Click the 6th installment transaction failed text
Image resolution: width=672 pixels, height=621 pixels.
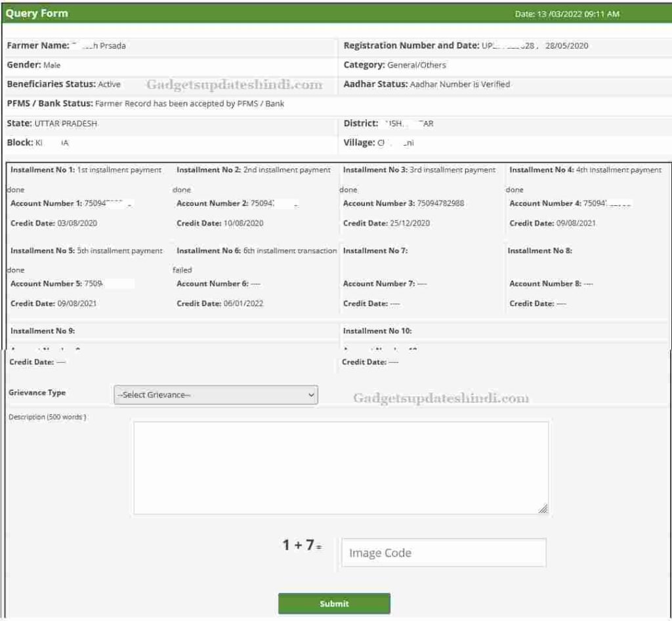coord(290,250)
